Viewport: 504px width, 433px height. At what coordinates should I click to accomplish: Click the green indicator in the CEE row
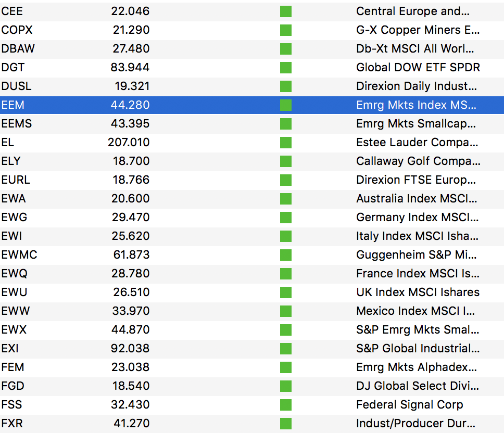[286, 11]
